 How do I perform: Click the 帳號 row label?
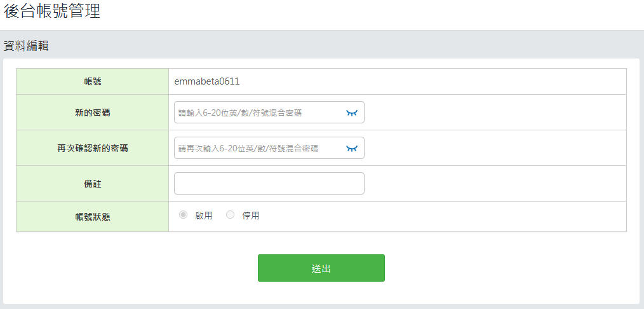click(93, 82)
